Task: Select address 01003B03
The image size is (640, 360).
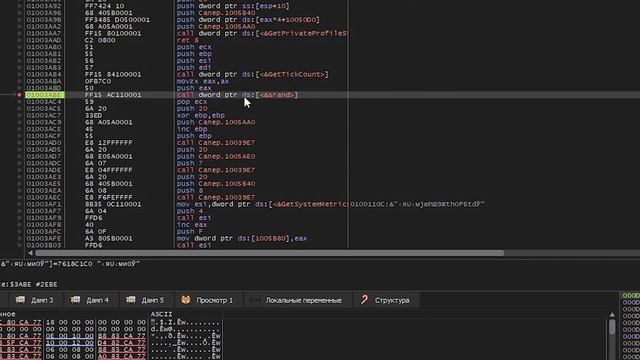Action: pos(44,245)
